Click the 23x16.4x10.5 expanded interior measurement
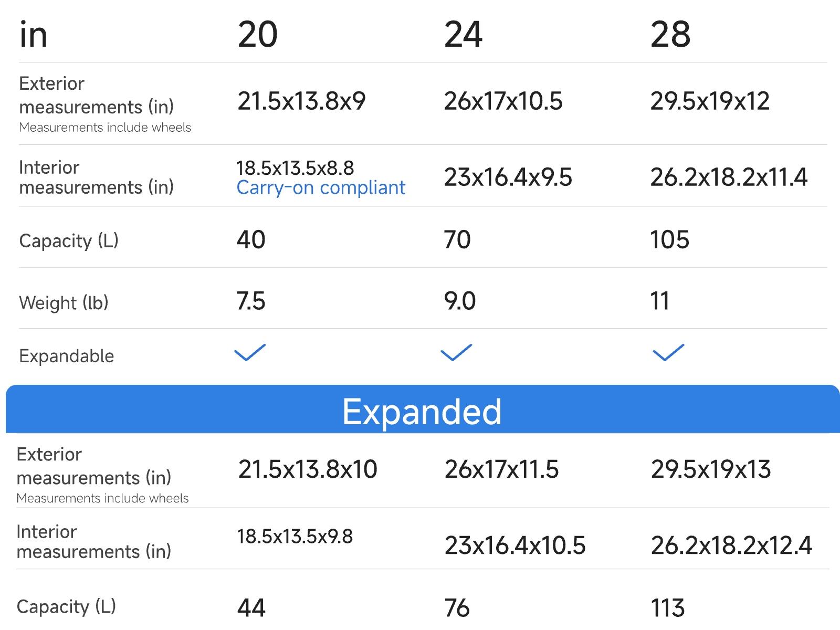 pyautogui.click(x=514, y=545)
